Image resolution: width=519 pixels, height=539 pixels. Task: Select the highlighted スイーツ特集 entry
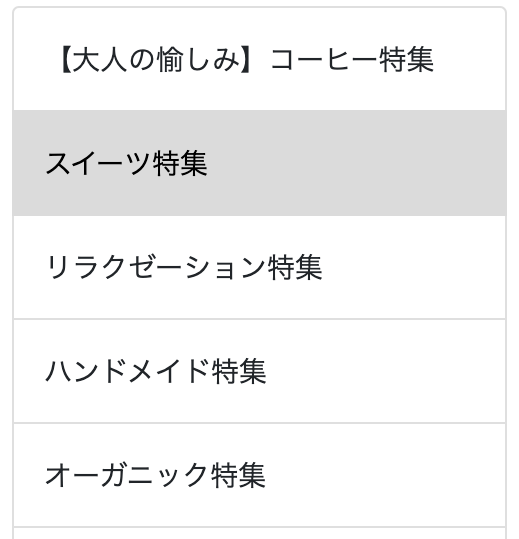(260, 163)
